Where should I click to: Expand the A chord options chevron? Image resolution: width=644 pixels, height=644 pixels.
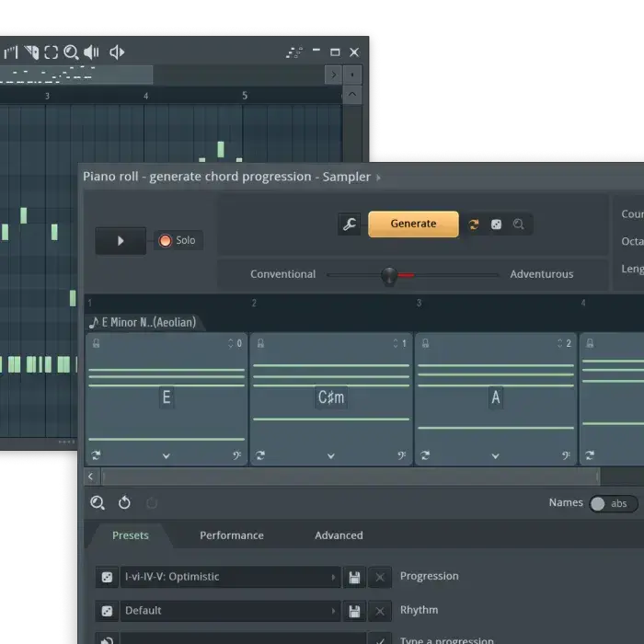pyautogui.click(x=495, y=456)
